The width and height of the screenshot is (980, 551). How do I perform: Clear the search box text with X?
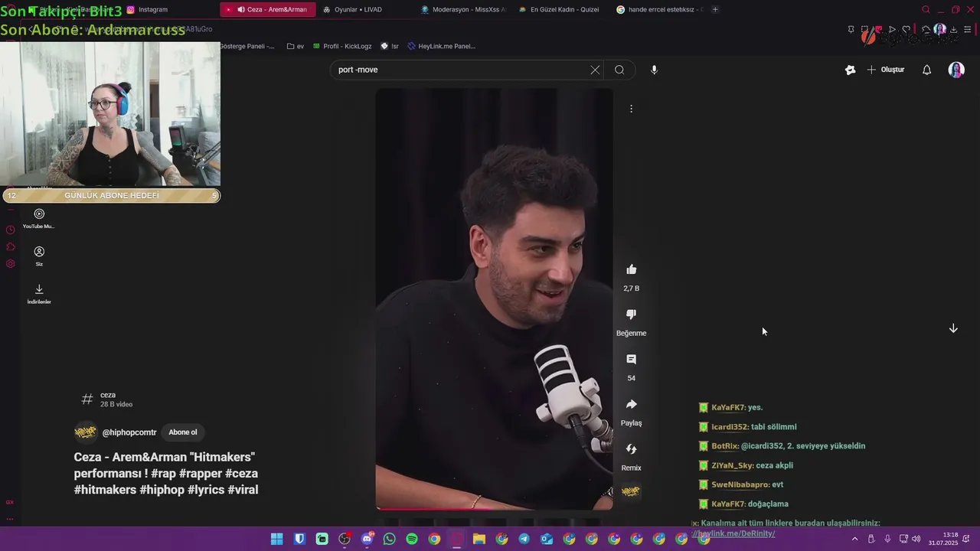coord(595,70)
